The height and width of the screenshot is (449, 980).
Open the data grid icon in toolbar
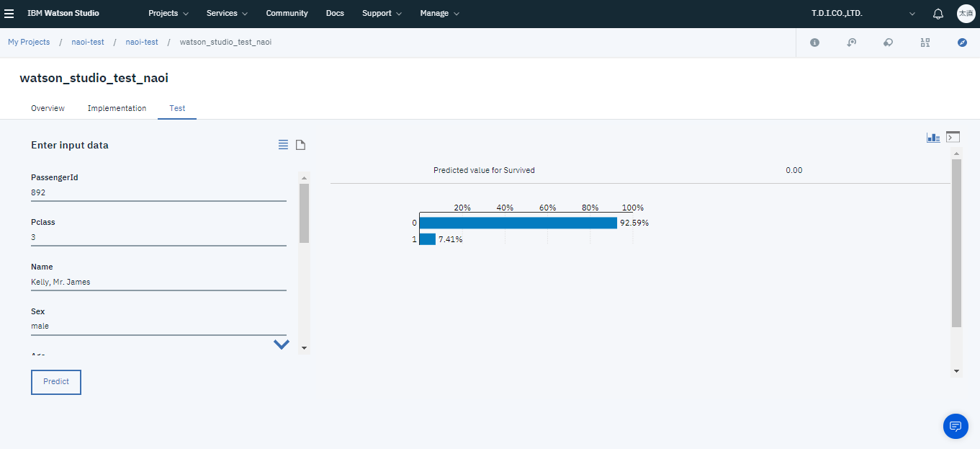point(925,43)
